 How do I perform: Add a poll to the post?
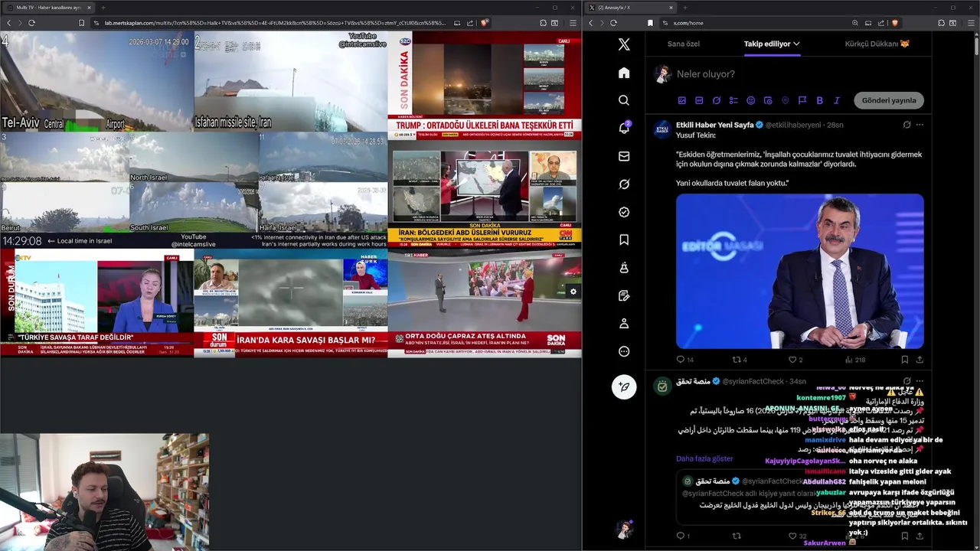point(733,100)
